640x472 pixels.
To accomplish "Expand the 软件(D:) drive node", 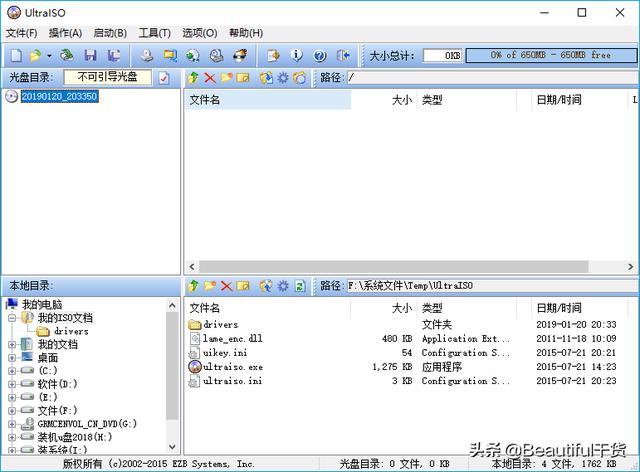I will tap(12, 384).
